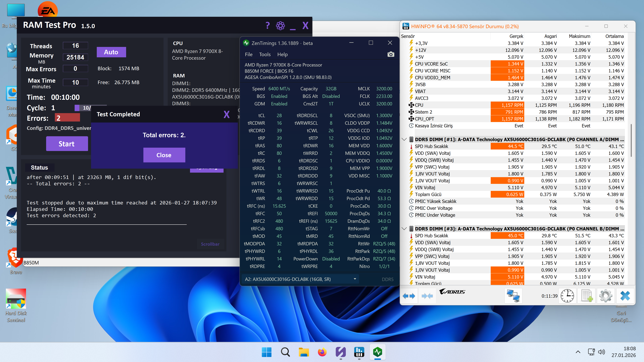
Task: Open HWiNFO sensor settings gear
Action: (605, 296)
